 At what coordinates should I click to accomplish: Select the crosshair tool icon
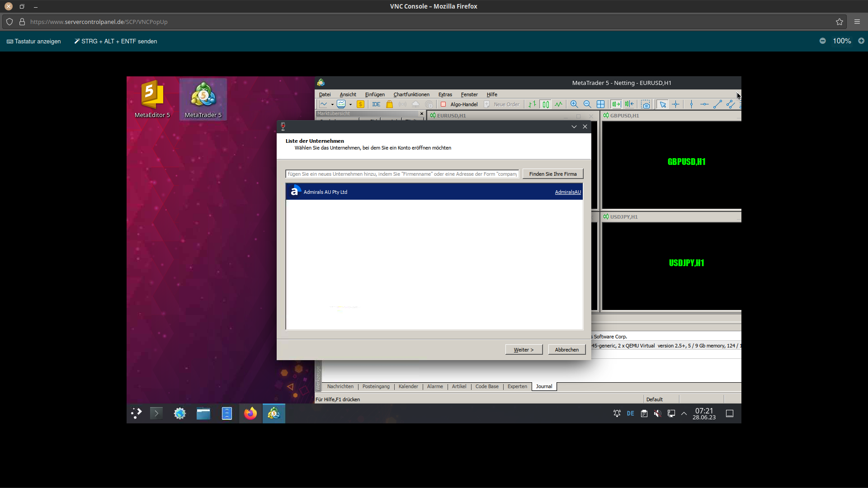click(x=676, y=104)
